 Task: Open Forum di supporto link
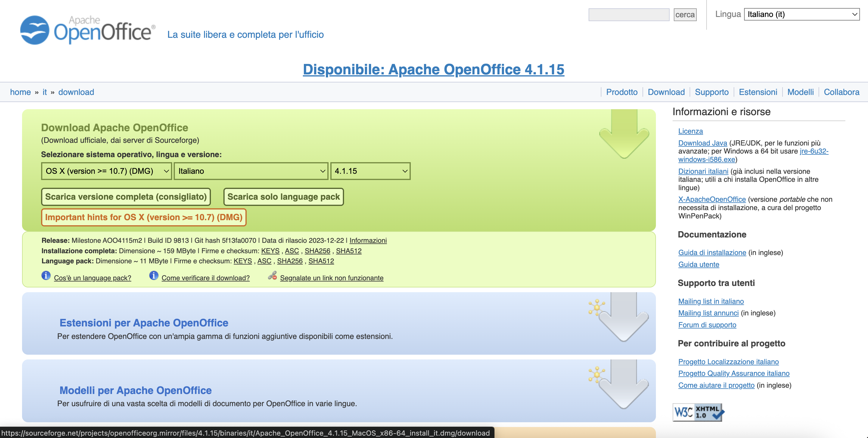coord(707,325)
